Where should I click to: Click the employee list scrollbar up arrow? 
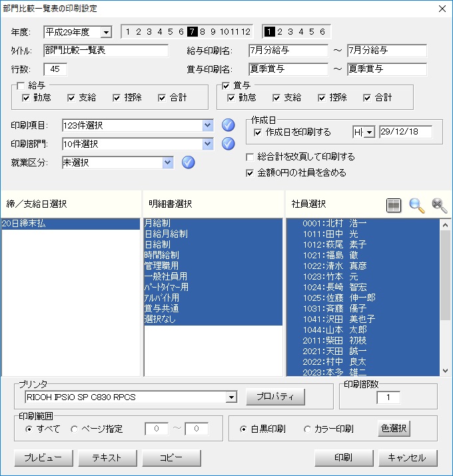[445, 225]
